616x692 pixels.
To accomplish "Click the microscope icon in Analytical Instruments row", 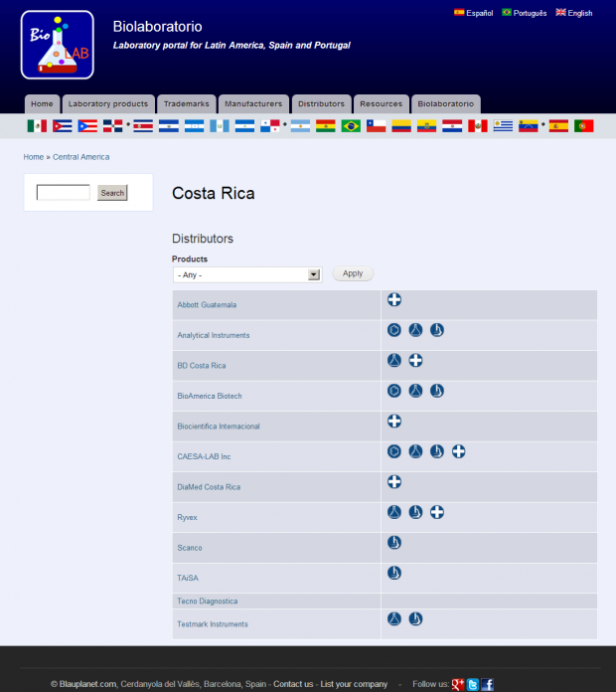I will [x=437, y=330].
